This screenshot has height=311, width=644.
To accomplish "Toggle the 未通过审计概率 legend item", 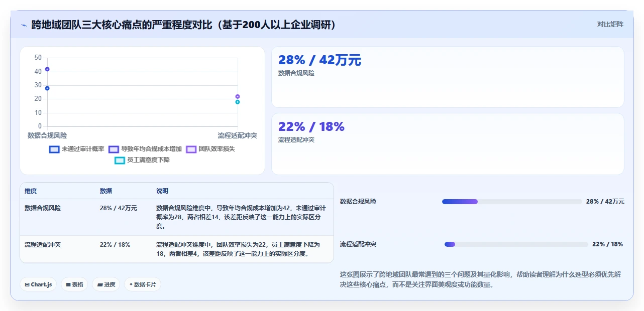I will [77, 149].
